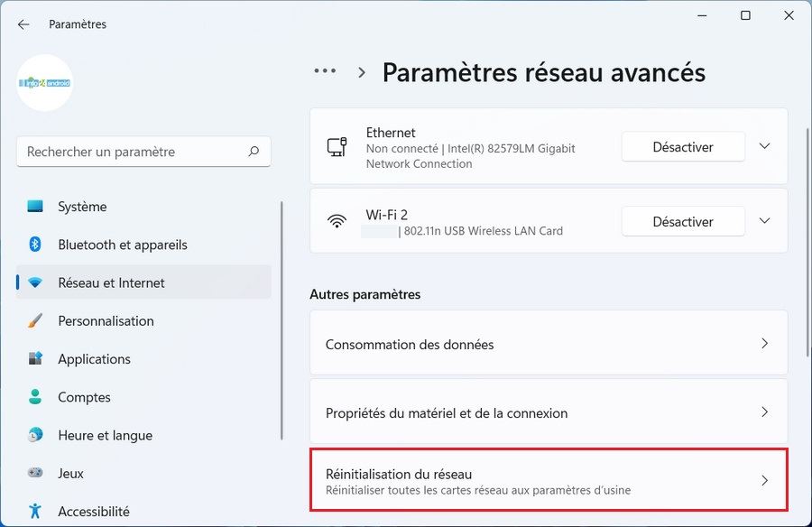Click the Rechercher un paramètre field
This screenshot has height=527, width=812.
[131, 152]
